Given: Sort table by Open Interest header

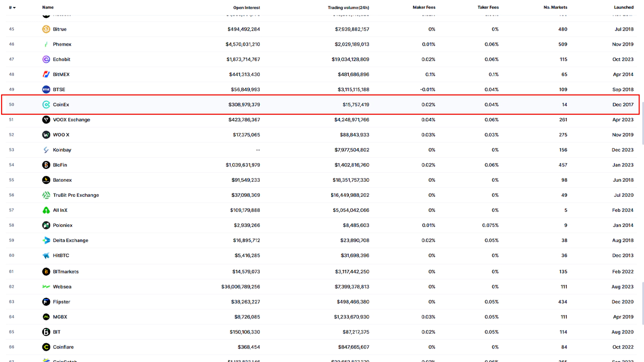Looking at the screenshot, I should coord(246,8).
